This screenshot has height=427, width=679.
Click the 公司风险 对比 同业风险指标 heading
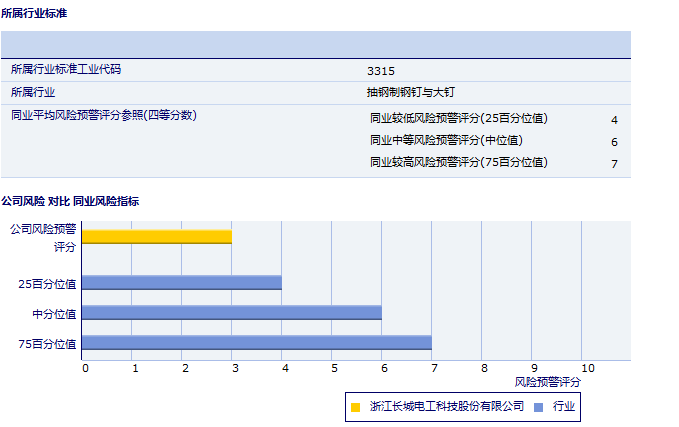[70, 201]
